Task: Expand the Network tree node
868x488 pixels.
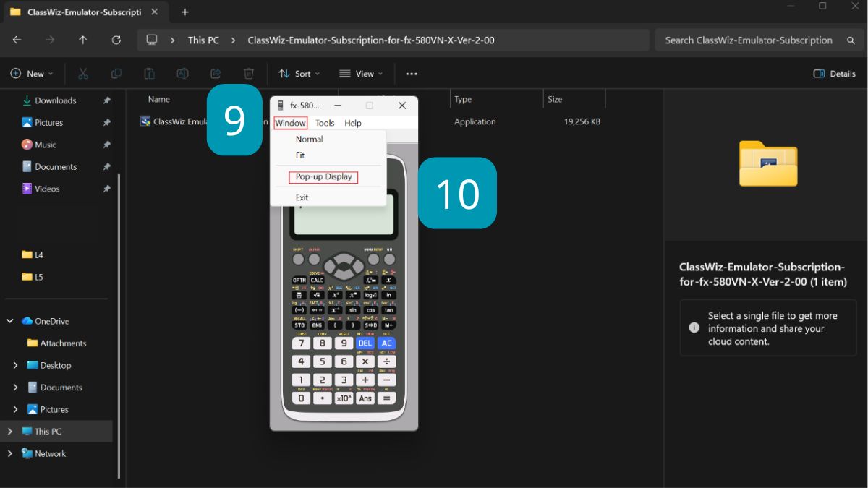Action: coord(9,453)
